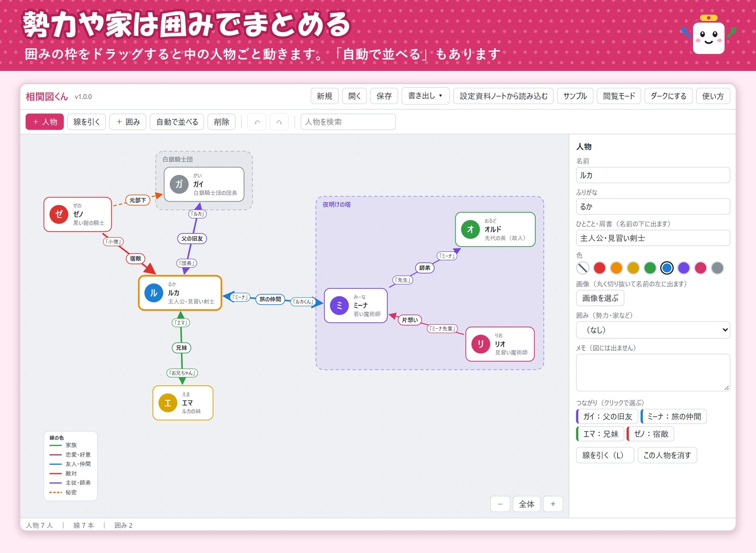The image size is (756, 553).
Task: Click the undo arrow icon
Action: pyautogui.click(x=257, y=122)
